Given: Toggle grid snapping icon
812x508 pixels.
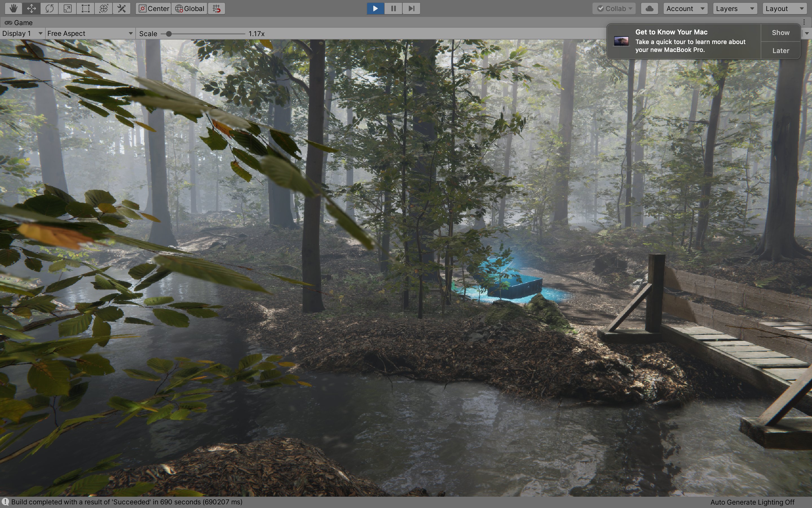Looking at the screenshot, I should (217, 8).
